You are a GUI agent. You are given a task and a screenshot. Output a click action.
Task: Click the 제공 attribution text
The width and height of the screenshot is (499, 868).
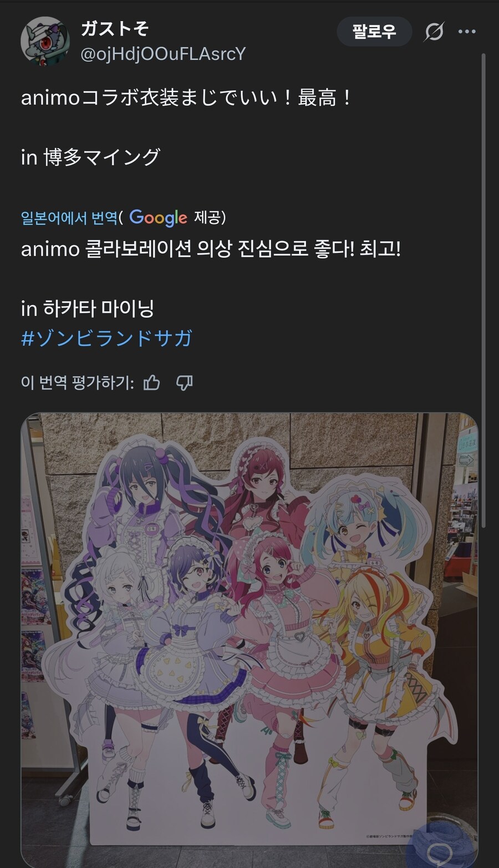[210, 218]
